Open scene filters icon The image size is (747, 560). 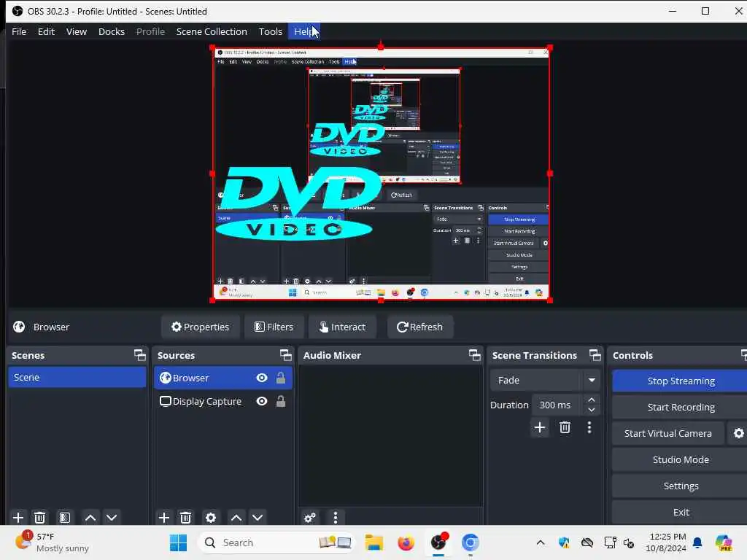pyautogui.click(x=65, y=518)
